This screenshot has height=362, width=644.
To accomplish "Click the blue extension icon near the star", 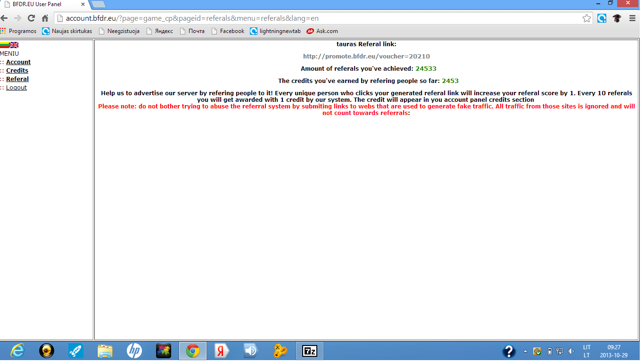I will tap(602, 18).
